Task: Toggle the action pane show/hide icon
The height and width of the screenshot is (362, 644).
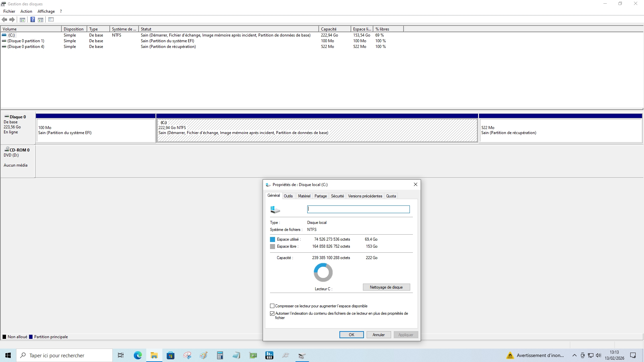Action: (x=41, y=20)
